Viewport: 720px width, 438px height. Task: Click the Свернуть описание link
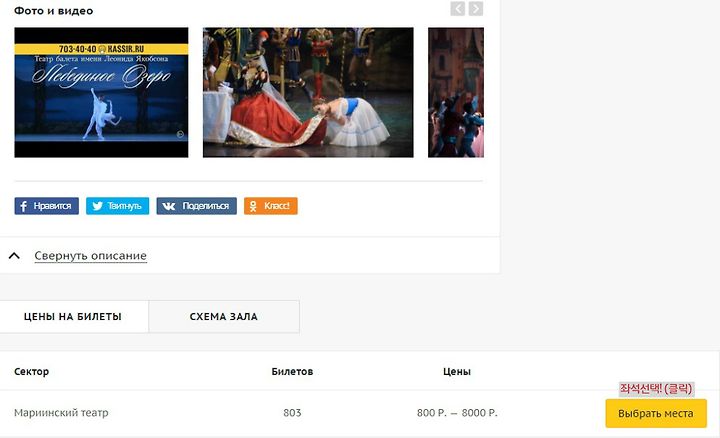pos(90,256)
